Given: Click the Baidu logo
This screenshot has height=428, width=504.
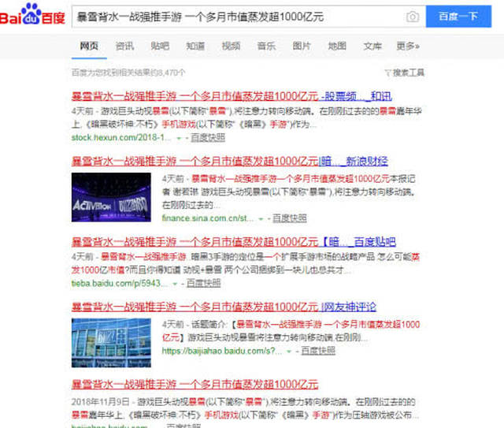Looking at the screenshot, I should point(32,14).
